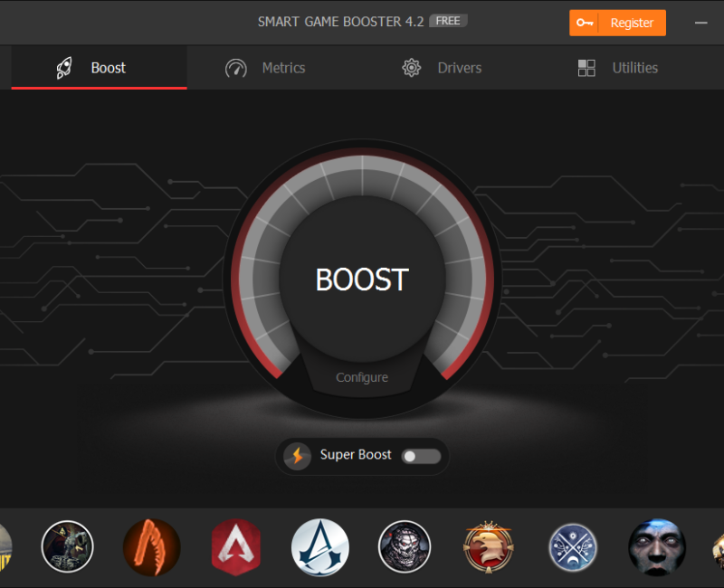This screenshot has height=588, width=724.
Task: Click the SMART GAME BOOSTER 4.2 title
Action: point(341,22)
